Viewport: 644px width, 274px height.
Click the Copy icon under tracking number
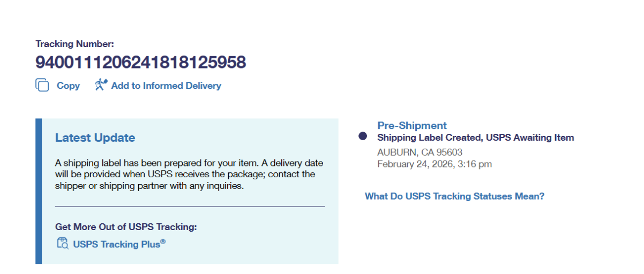[42, 85]
